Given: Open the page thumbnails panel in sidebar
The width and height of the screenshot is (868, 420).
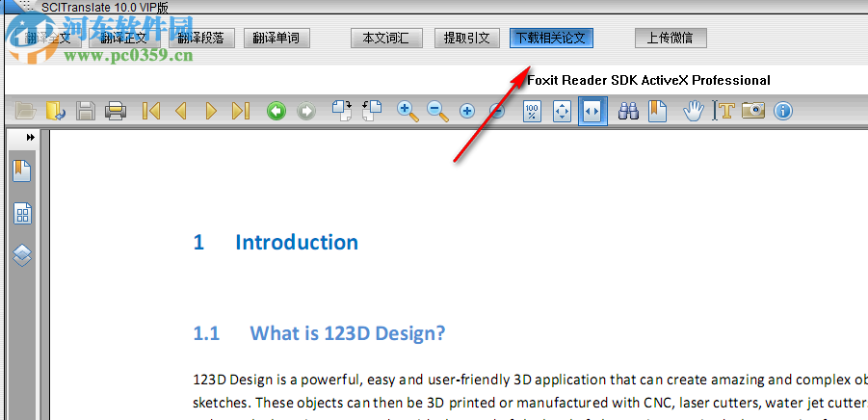Looking at the screenshot, I should pos(23,213).
